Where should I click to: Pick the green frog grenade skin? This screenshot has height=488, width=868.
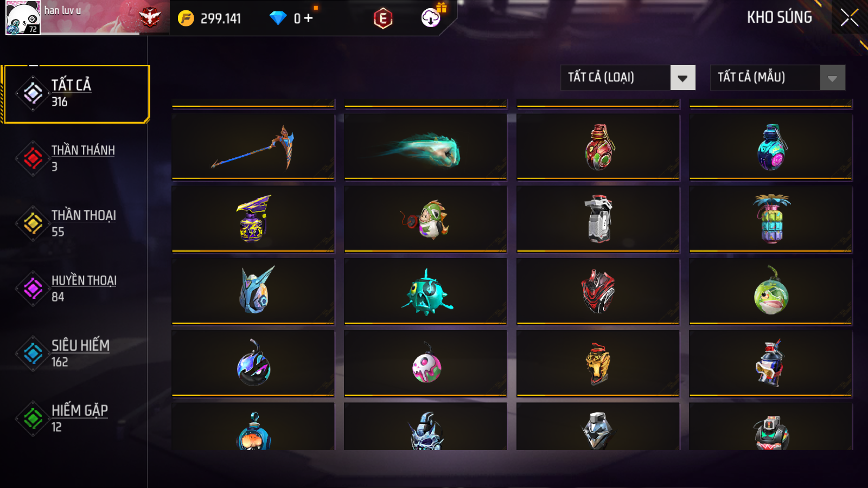(771, 292)
